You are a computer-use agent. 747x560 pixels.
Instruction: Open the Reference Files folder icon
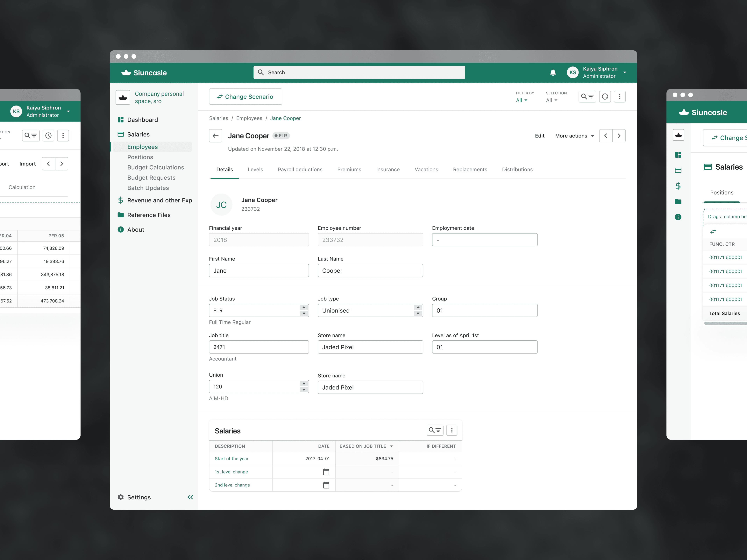[x=121, y=215]
